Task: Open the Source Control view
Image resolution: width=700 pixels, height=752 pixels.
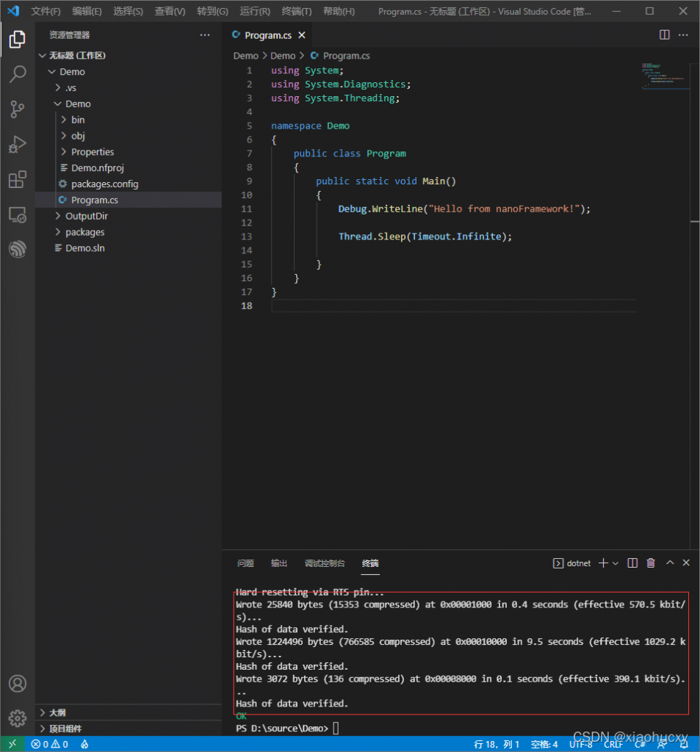Action: 18,109
